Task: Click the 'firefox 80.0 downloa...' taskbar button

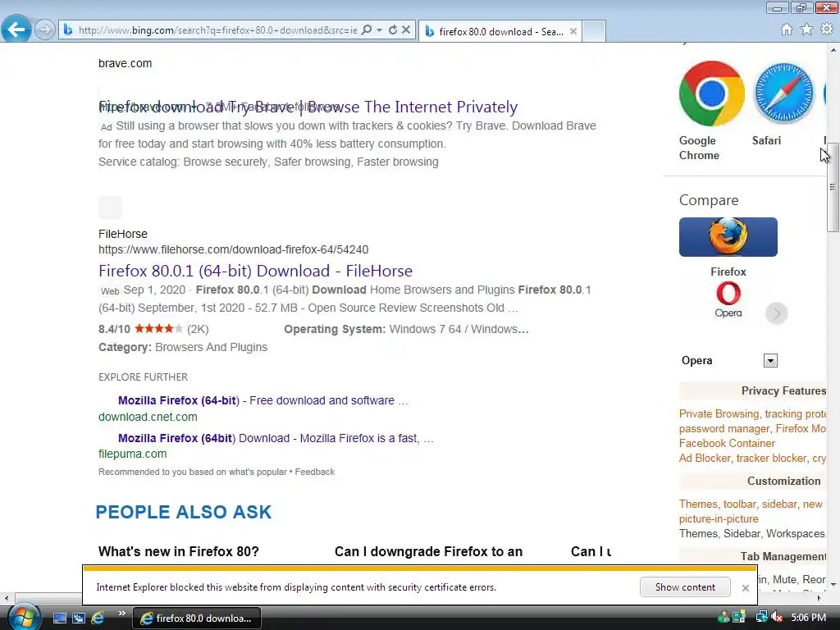Action: click(197, 619)
